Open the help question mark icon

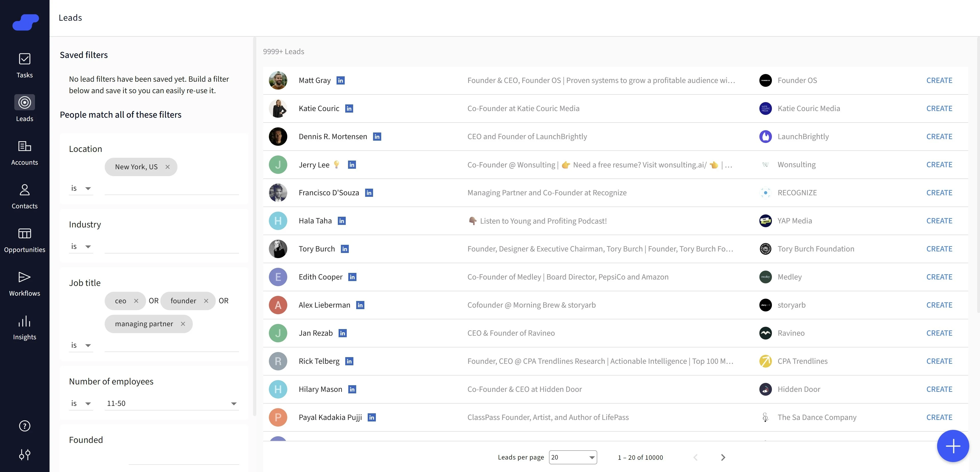[25, 426]
